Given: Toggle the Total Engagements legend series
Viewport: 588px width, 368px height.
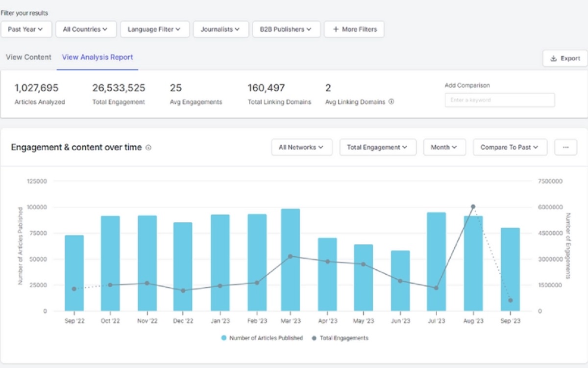Looking at the screenshot, I should (340, 338).
